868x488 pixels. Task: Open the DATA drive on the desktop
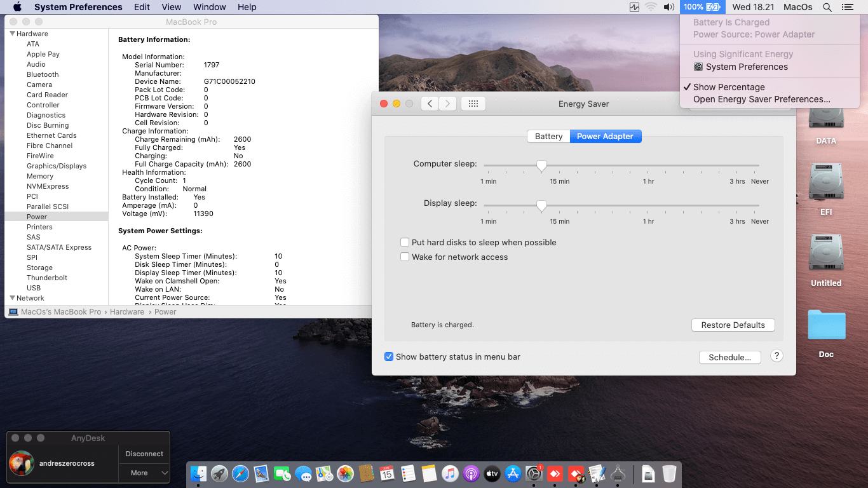(826, 121)
